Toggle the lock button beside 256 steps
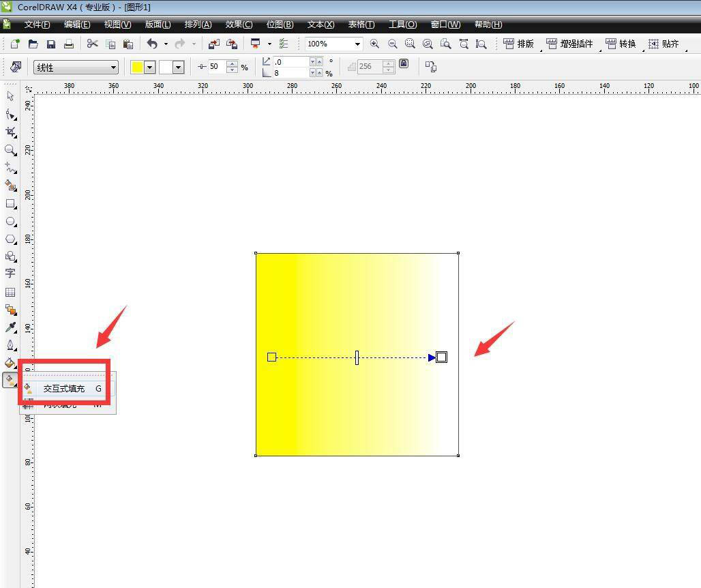 [404, 64]
